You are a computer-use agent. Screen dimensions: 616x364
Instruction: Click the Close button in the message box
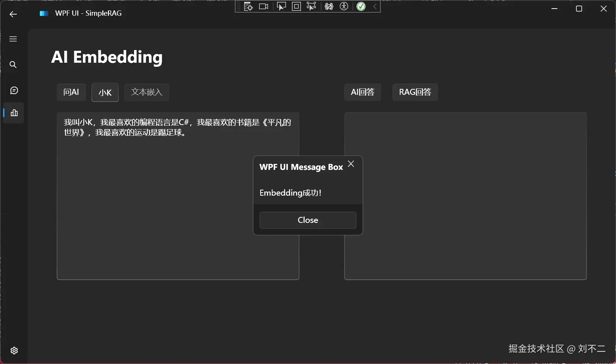pos(308,220)
